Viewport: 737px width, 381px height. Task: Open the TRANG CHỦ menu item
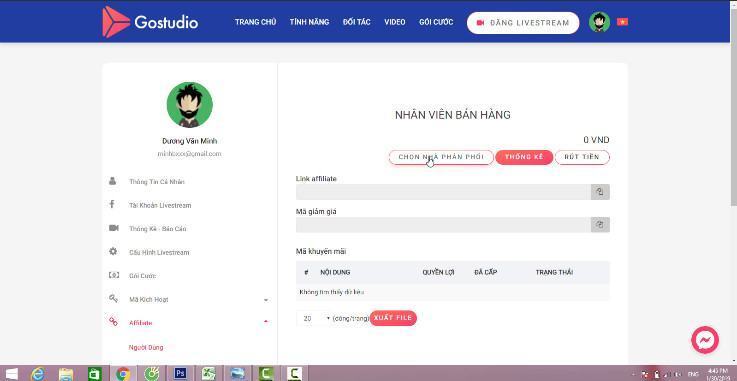[255, 22]
